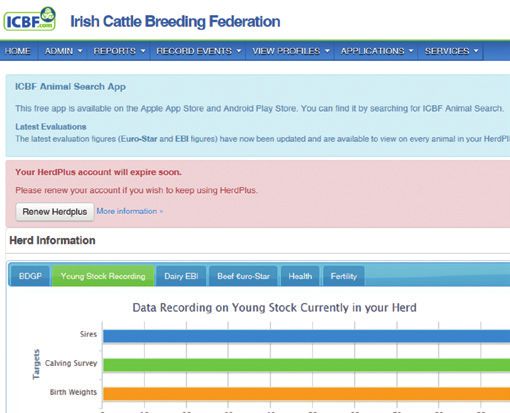Switch to the Dairy EBI tab
The width and height of the screenshot is (510, 413).
point(181,276)
